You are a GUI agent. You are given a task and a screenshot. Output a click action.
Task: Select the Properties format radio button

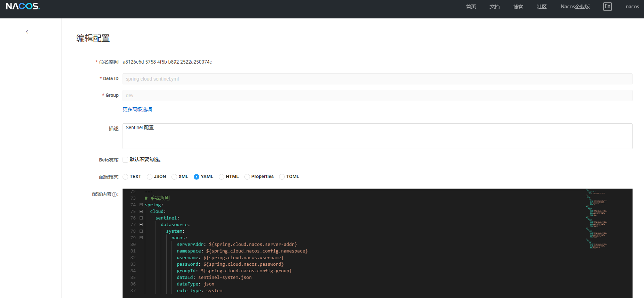[x=247, y=177]
